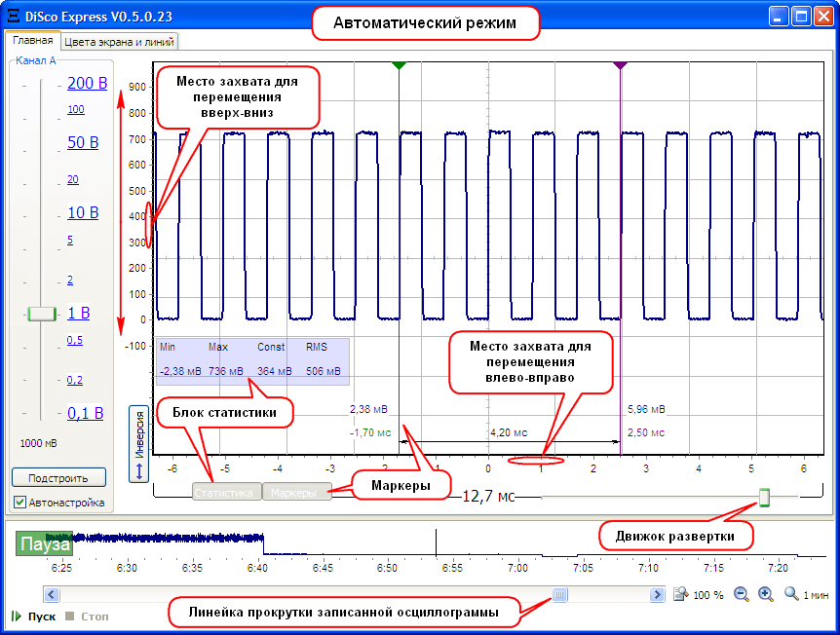Select the 1 В range link

point(78,313)
